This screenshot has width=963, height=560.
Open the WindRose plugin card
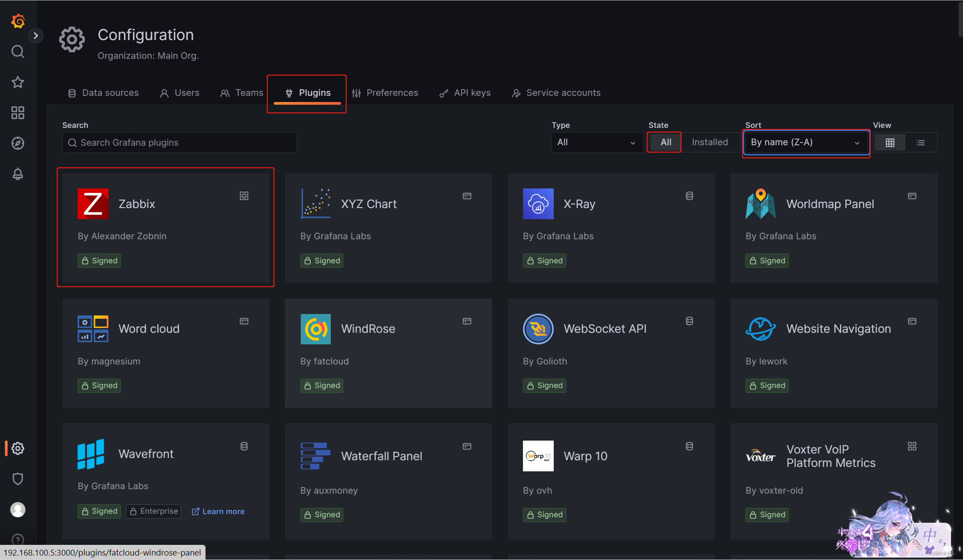click(387, 353)
